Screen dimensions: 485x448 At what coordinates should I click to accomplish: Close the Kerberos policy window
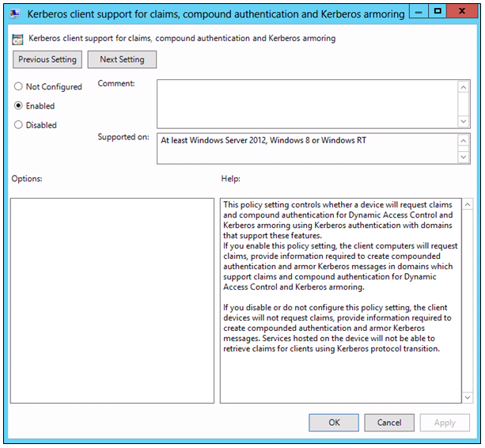point(462,12)
